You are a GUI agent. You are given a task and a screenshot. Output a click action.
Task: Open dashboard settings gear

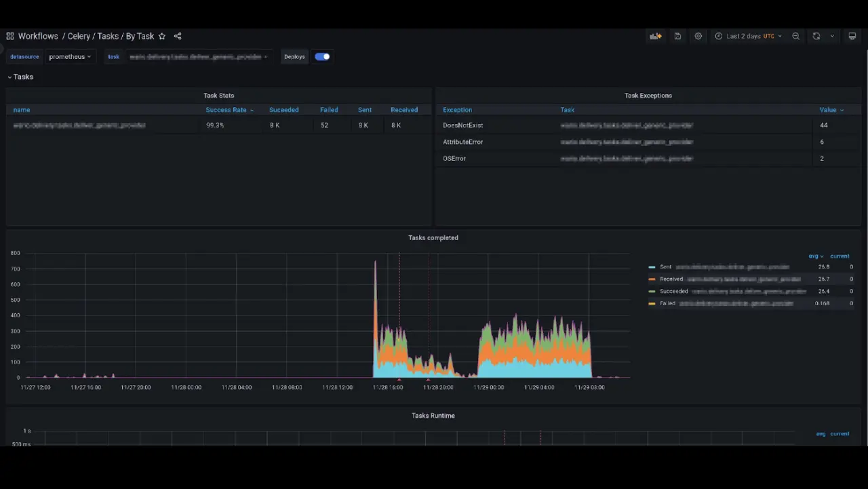tap(698, 37)
